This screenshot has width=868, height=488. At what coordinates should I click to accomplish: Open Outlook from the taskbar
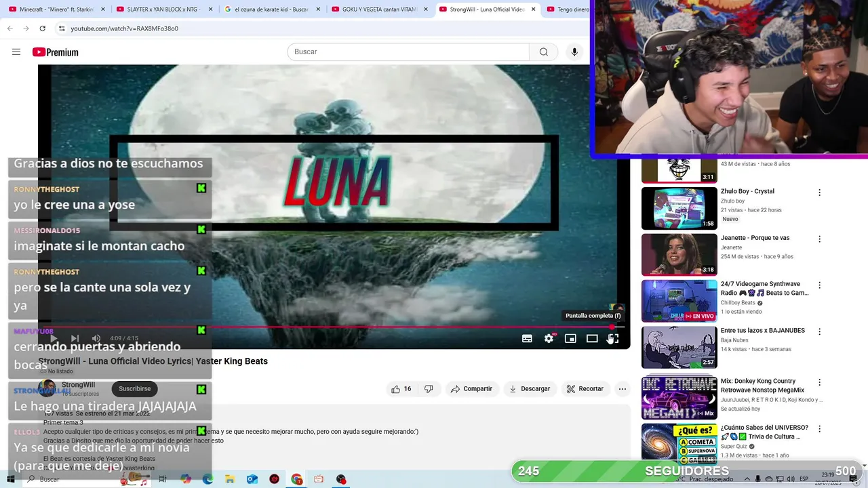252,479
